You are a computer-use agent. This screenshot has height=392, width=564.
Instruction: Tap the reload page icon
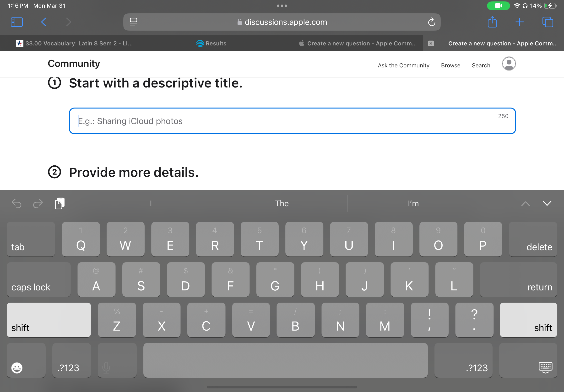tap(431, 22)
